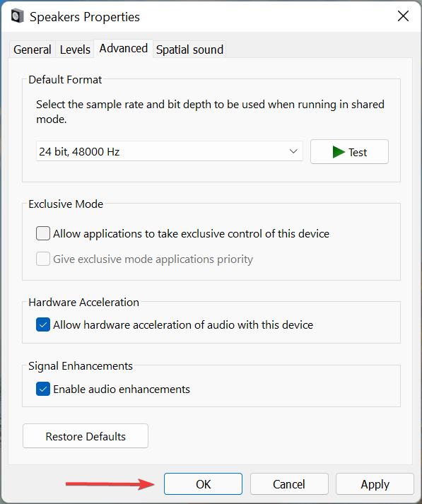
Task: Click the Allow hardware acceleration label text
Action: click(183, 325)
